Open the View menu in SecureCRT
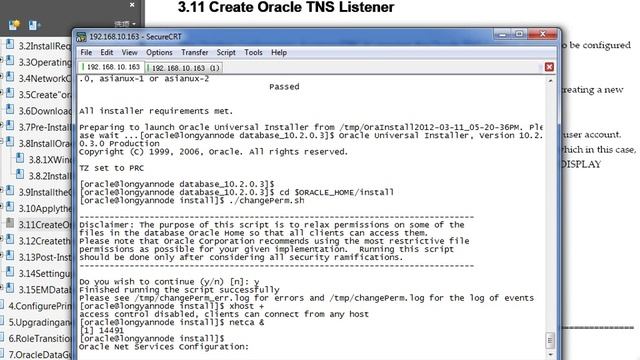 129,53
